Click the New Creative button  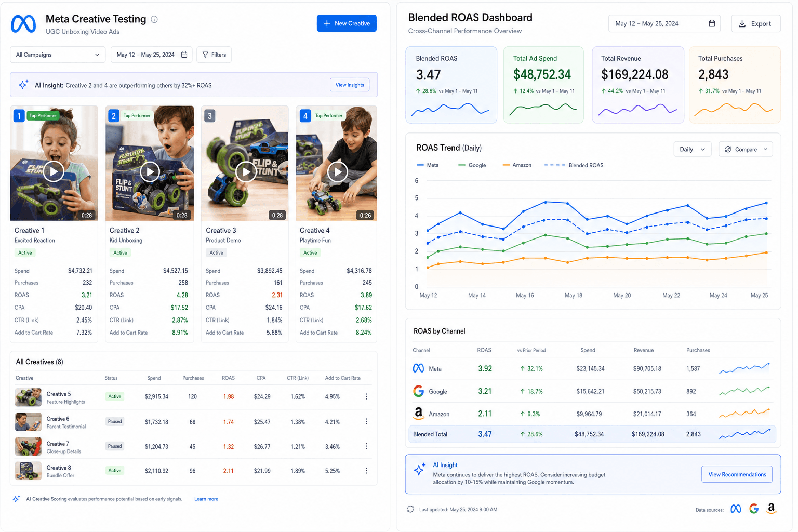pos(347,23)
